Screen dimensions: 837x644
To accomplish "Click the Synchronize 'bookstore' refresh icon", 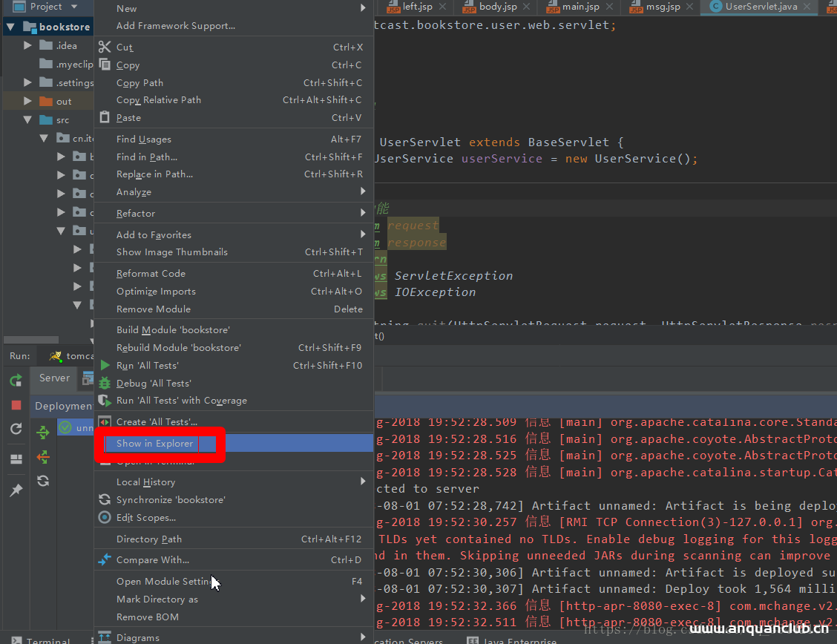I will pyautogui.click(x=105, y=499).
